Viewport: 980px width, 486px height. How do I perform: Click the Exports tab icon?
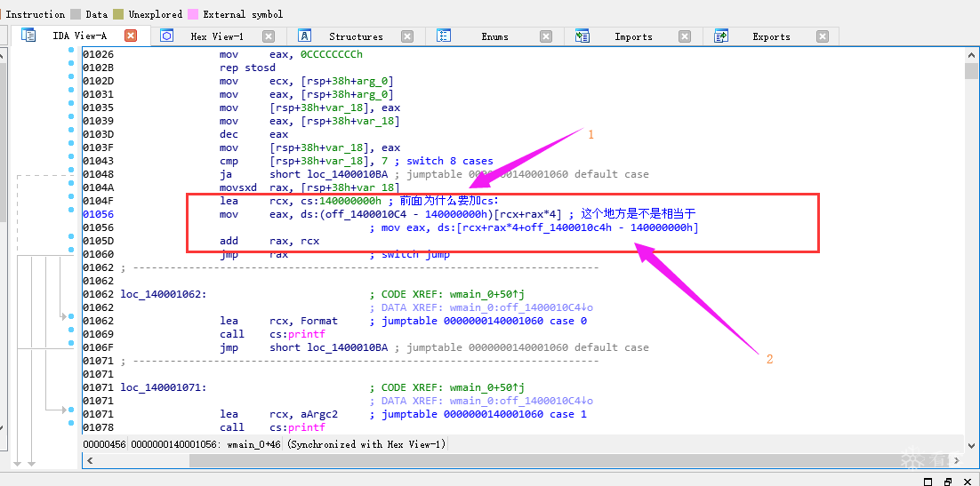click(720, 36)
